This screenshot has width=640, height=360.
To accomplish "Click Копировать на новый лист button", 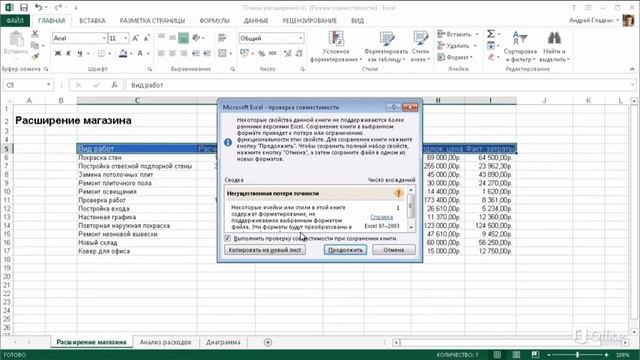I will [264, 250].
